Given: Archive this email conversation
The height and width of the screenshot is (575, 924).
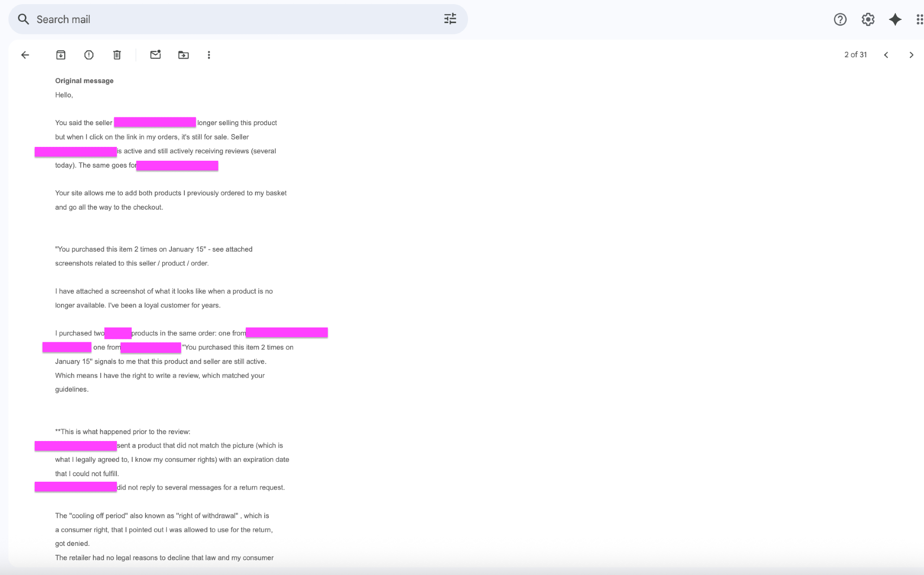Looking at the screenshot, I should 61,55.
